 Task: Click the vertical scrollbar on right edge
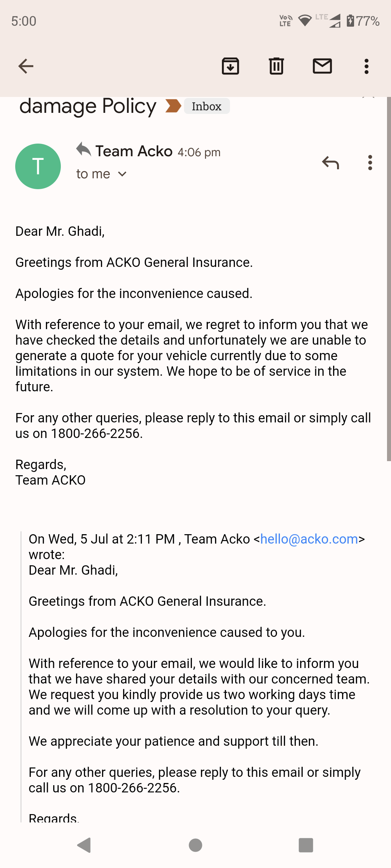(x=388, y=278)
